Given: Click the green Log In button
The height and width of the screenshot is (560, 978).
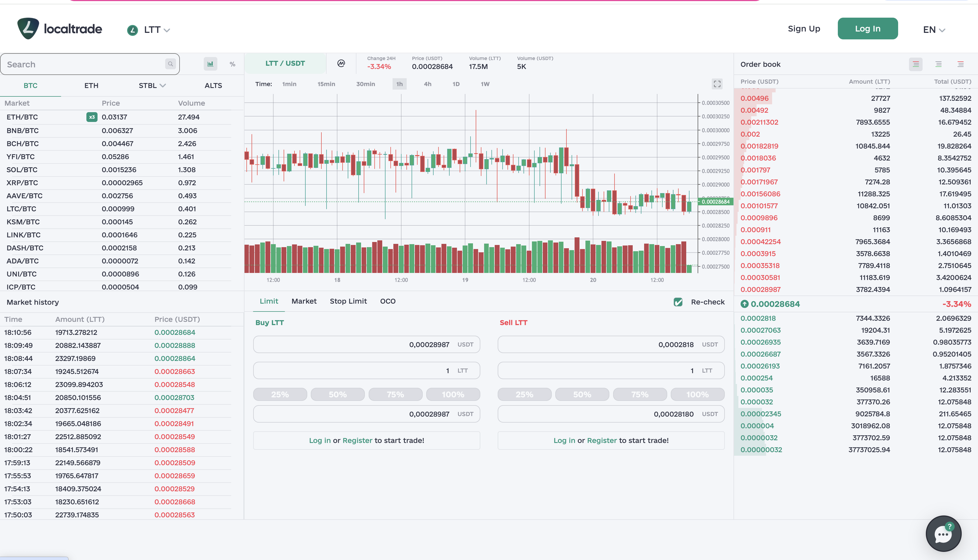Looking at the screenshot, I should tap(867, 29).
